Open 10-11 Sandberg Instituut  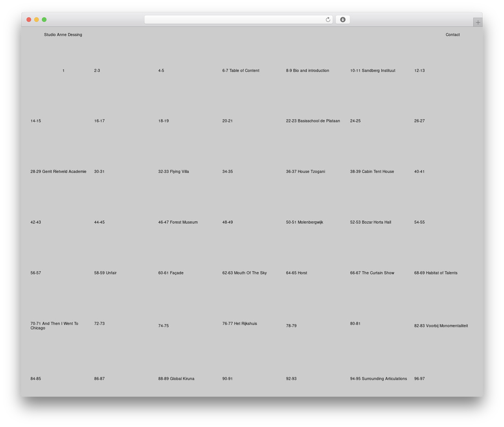tap(372, 71)
